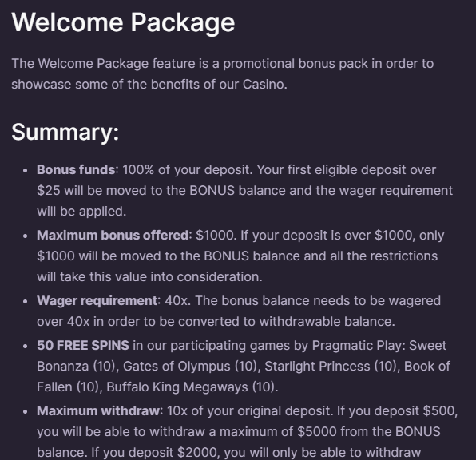Click the bold Wager requirement label
Viewport: 476px width, 460px height.
97,301
